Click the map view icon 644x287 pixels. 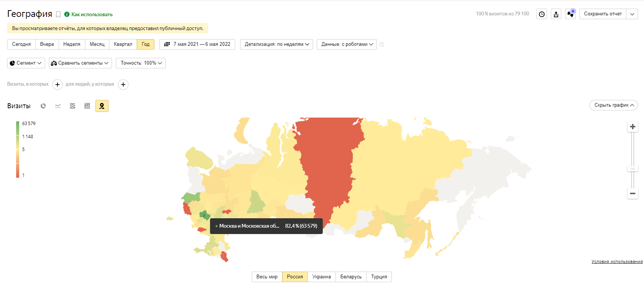(x=102, y=106)
